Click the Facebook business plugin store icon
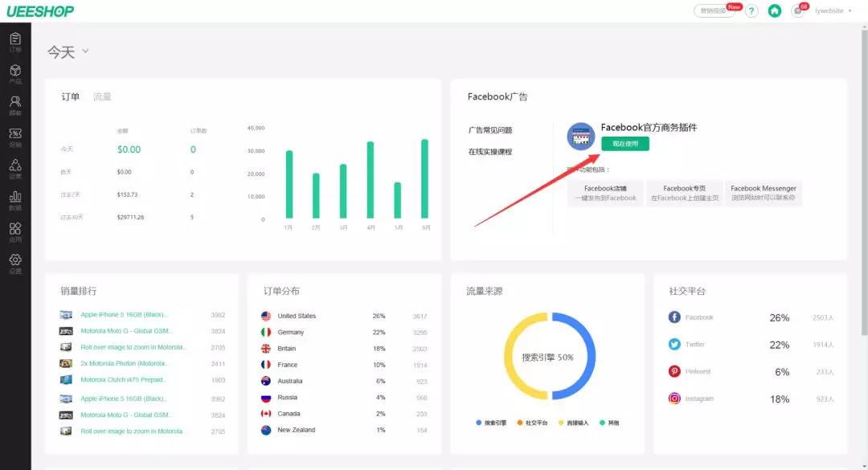Image resolution: width=868 pixels, height=470 pixels. 581,137
